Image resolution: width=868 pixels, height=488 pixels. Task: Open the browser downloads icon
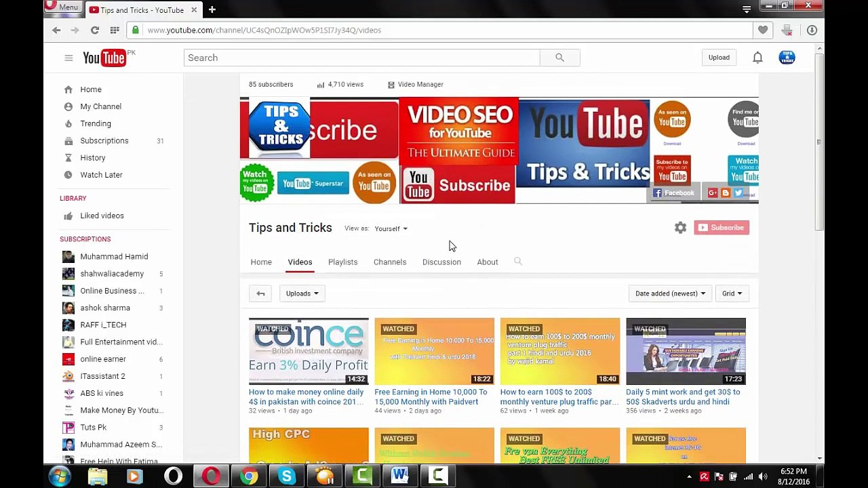pyautogui.click(x=812, y=30)
